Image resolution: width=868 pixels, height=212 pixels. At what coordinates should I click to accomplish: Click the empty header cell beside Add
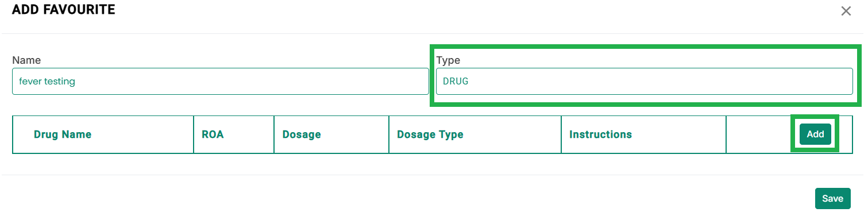pyautogui.click(x=758, y=134)
